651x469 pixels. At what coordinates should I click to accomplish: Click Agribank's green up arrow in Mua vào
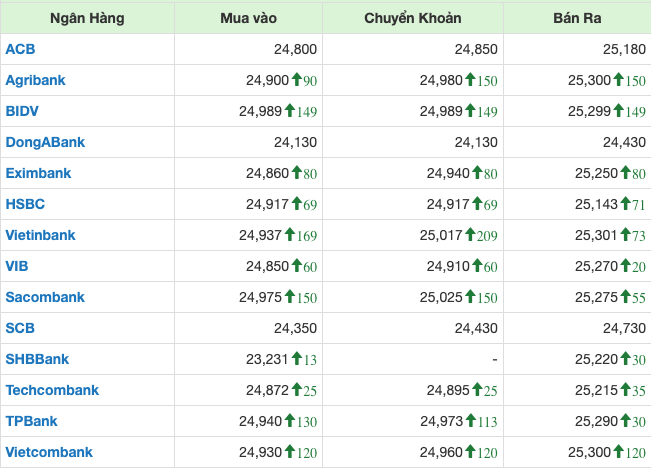click(296, 79)
